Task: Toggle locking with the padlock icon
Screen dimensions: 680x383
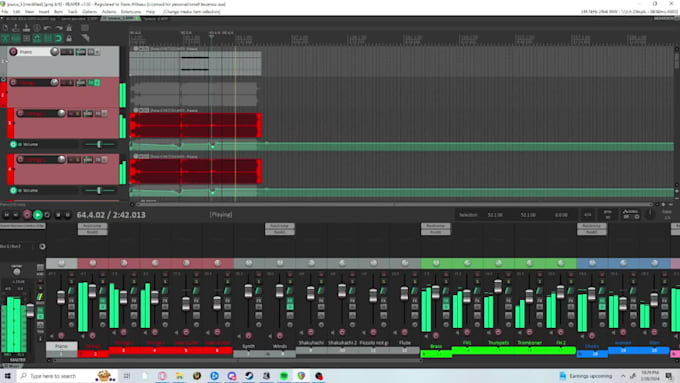Action: click(x=69, y=39)
